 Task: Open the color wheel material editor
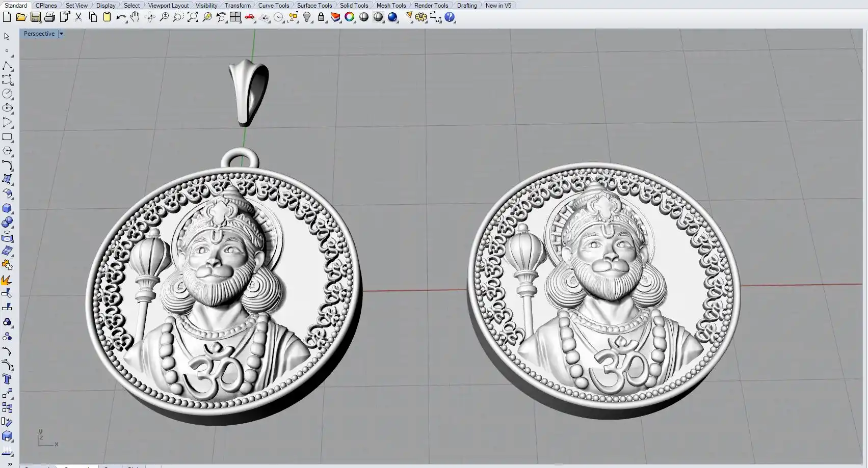pos(349,17)
